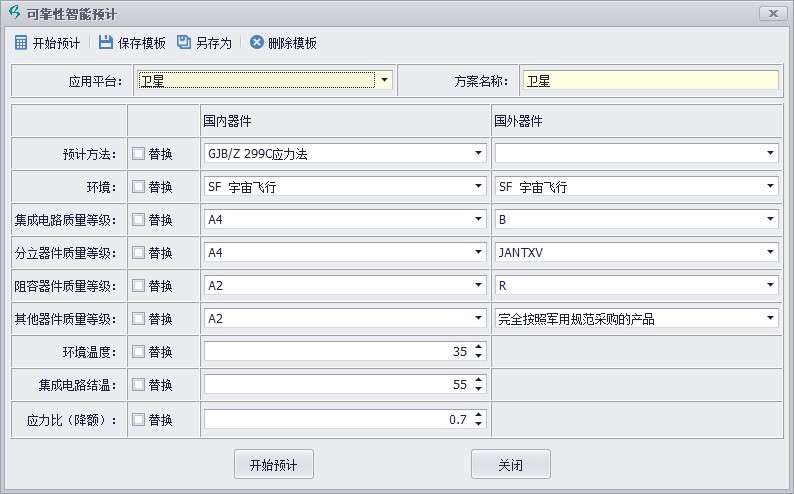
Task: Select 删除模板 text in the toolbar
Action: point(292,43)
